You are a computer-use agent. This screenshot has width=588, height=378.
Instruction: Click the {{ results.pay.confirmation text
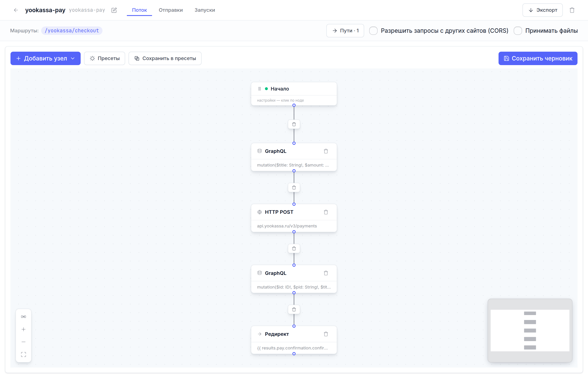pos(292,348)
